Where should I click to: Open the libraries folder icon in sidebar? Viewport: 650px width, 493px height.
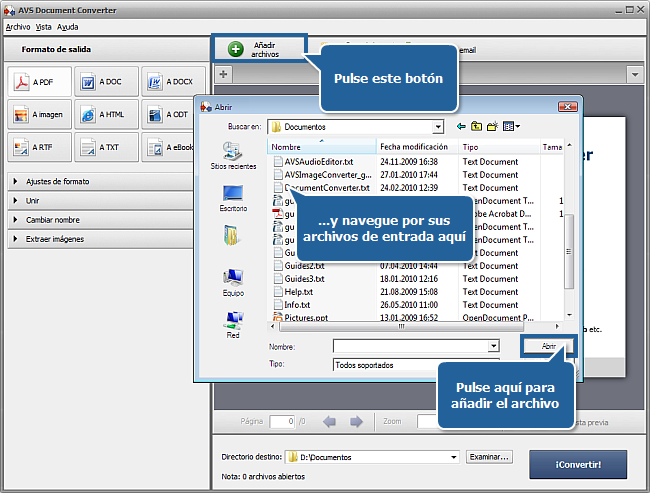pyautogui.click(x=231, y=235)
